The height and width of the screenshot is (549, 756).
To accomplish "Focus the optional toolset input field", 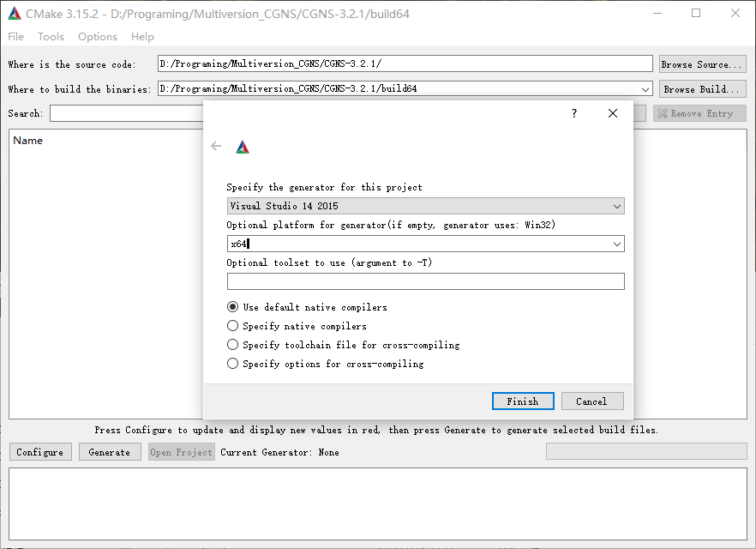I will (x=426, y=281).
